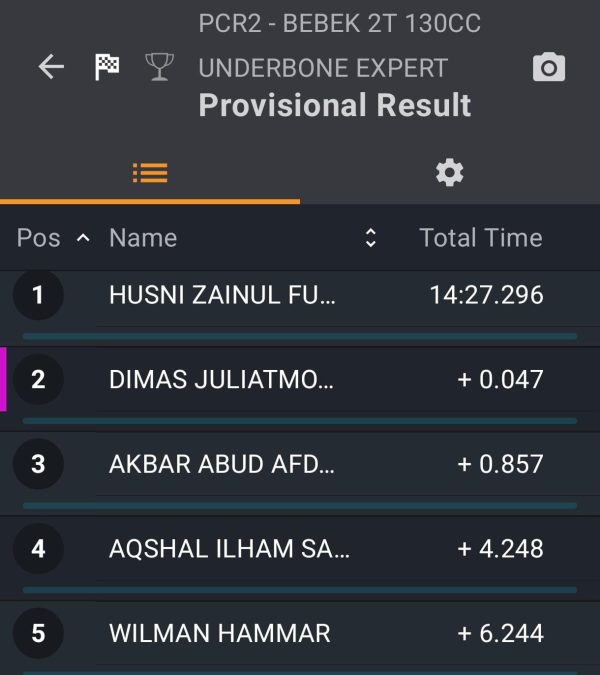Open HUSNI ZAINUL FU... rider row

click(300, 298)
